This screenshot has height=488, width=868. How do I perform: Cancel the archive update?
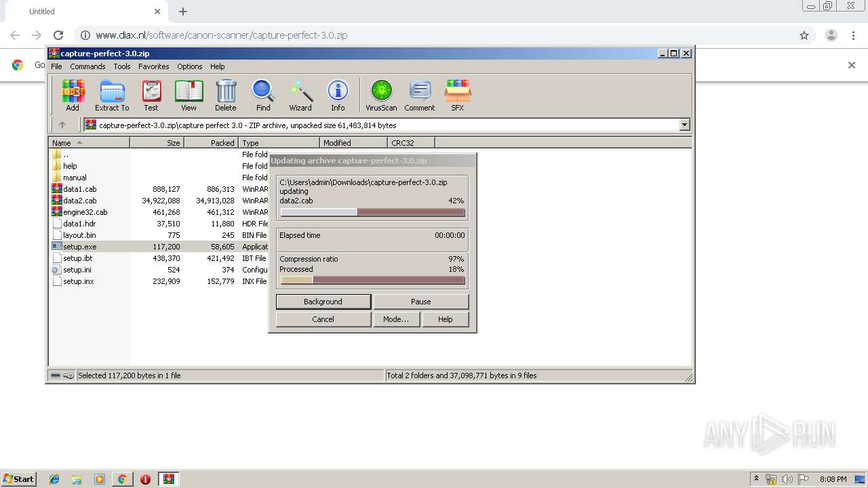pyautogui.click(x=323, y=319)
